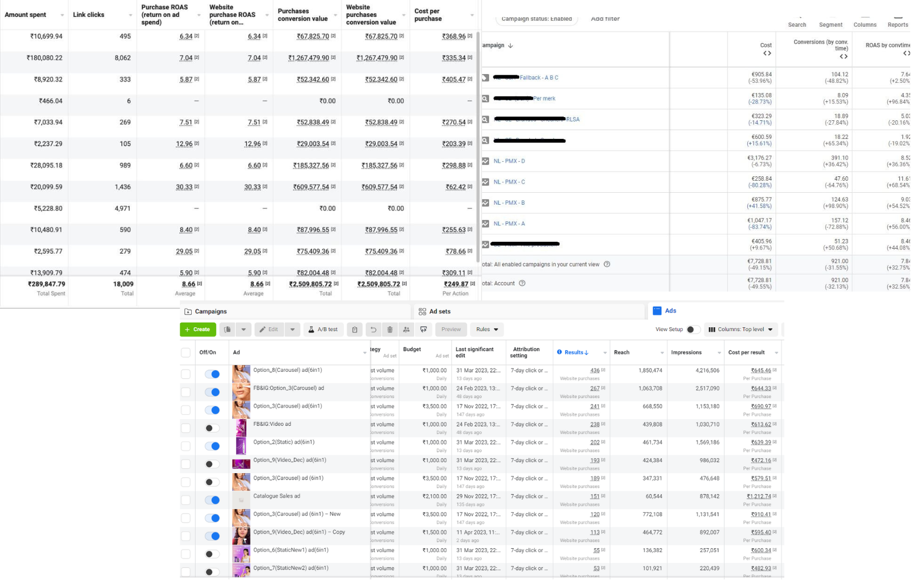Image resolution: width=915 pixels, height=588 pixels.
Task: Switch to the Ad sets tab
Action: (x=529, y=311)
